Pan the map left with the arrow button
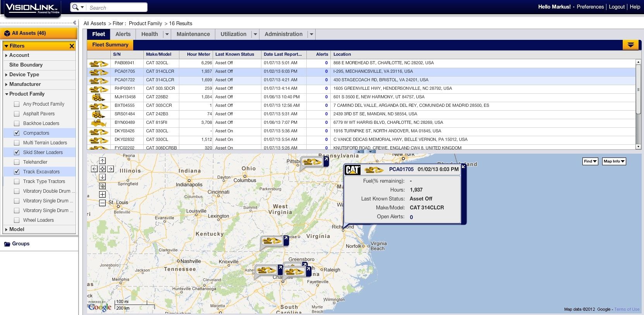 pos(94,169)
